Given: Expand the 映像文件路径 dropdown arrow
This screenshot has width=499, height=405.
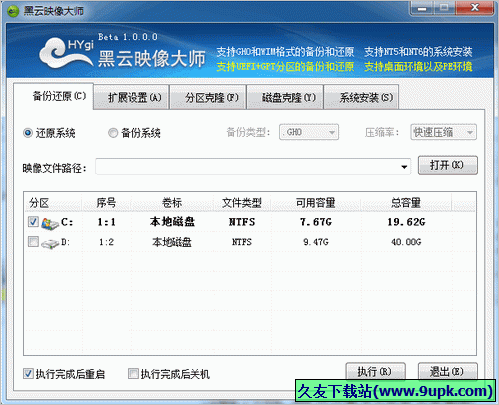Looking at the screenshot, I should click(404, 167).
